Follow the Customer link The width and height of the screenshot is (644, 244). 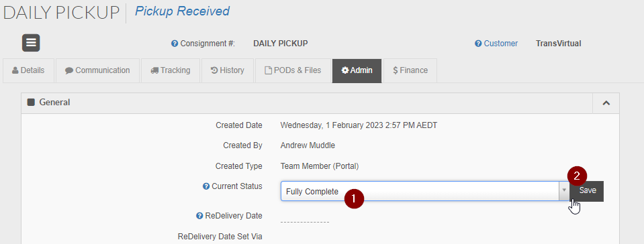tap(501, 44)
